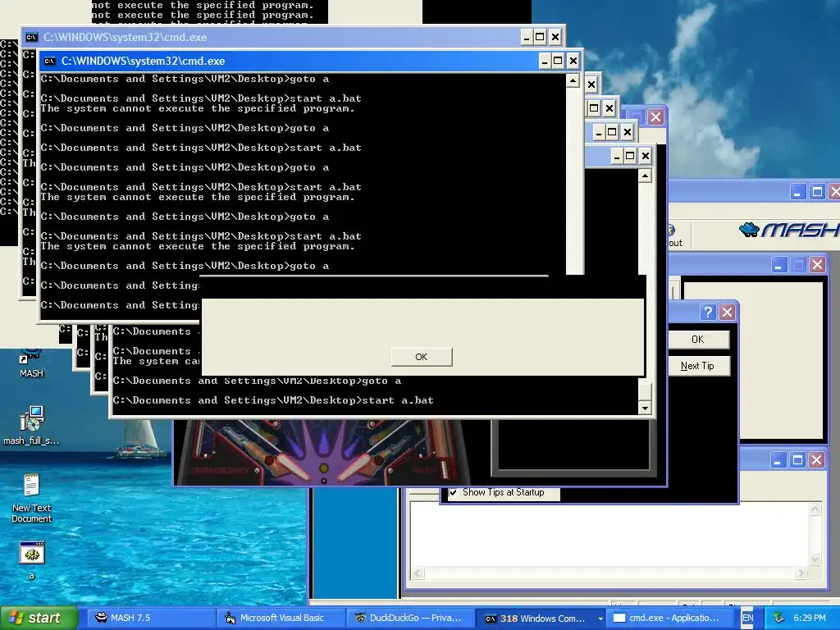The image size is (840, 630).
Task: Click right arrow of MASH horizontal scrollbar
Action: tap(801, 573)
